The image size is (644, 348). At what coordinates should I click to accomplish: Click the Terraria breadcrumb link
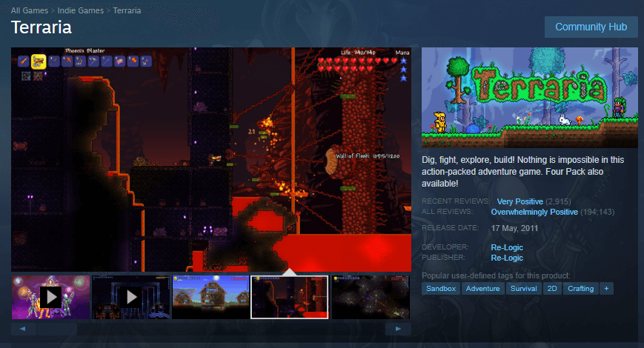coord(127,10)
